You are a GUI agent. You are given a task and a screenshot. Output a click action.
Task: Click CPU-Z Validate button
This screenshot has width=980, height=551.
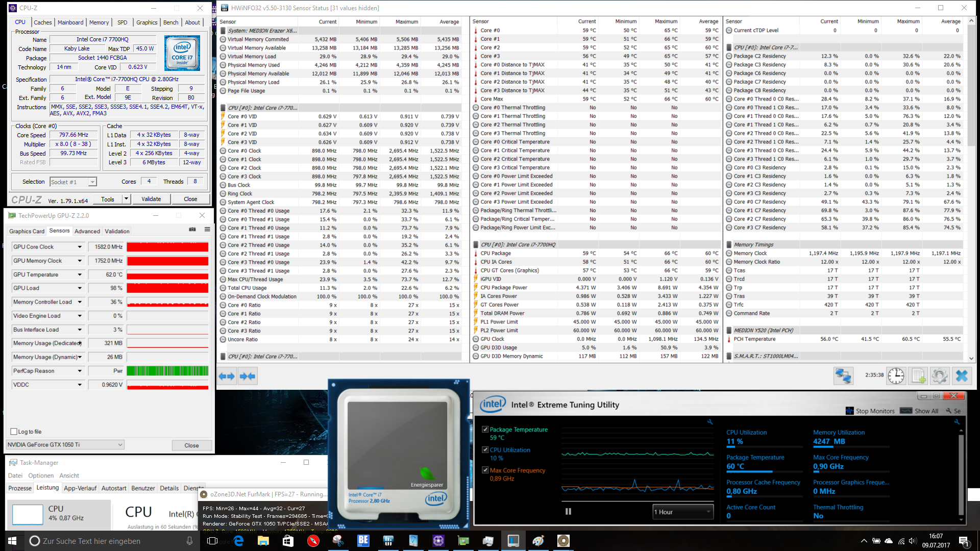tap(151, 199)
